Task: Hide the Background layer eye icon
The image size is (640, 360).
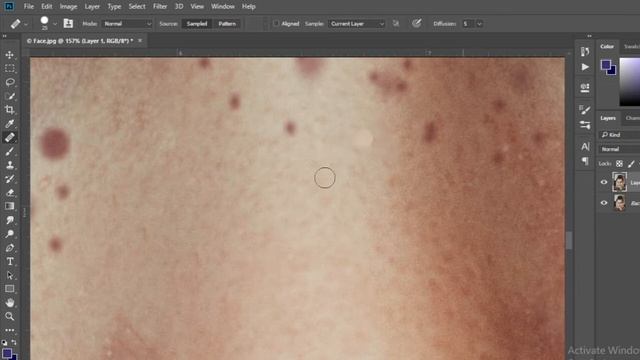Action: [x=604, y=203]
